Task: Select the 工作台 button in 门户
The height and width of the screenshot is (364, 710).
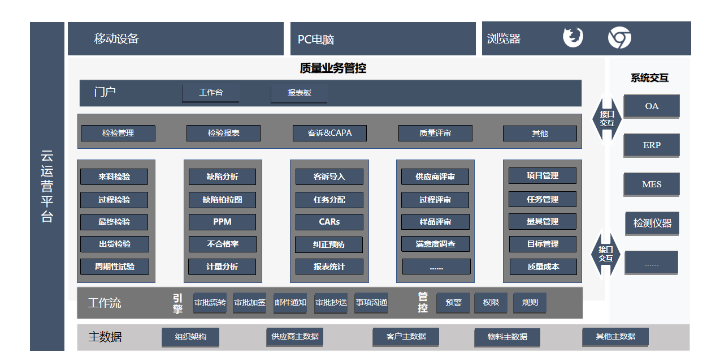Action: (x=211, y=93)
